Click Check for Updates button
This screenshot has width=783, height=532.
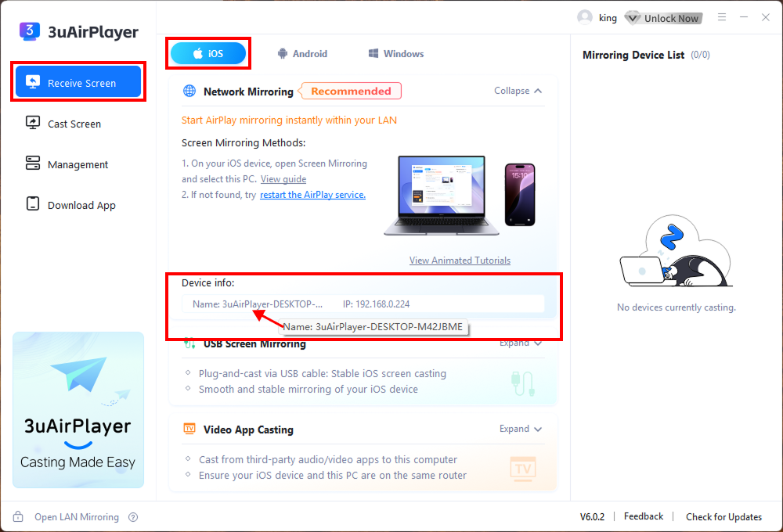coord(723,516)
